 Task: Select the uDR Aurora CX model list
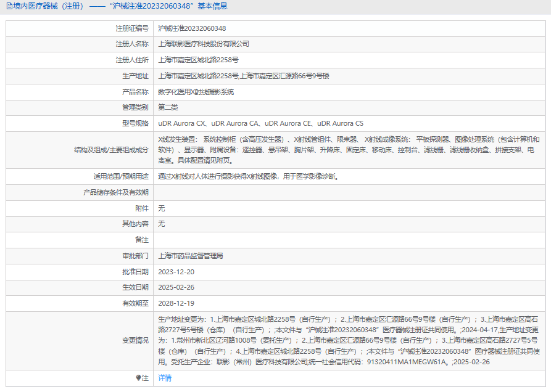point(261,123)
